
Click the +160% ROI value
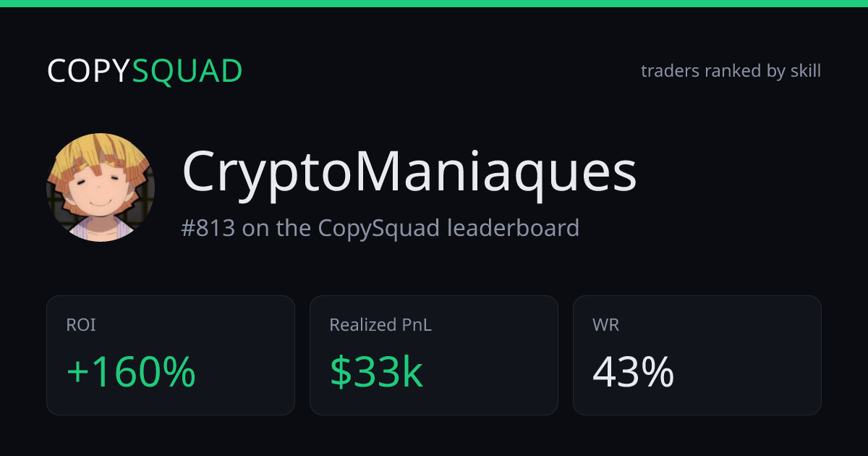(131, 372)
